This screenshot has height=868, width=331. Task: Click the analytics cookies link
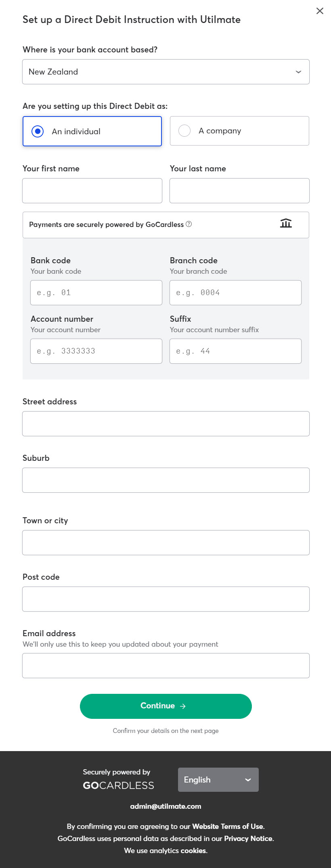click(x=193, y=851)
